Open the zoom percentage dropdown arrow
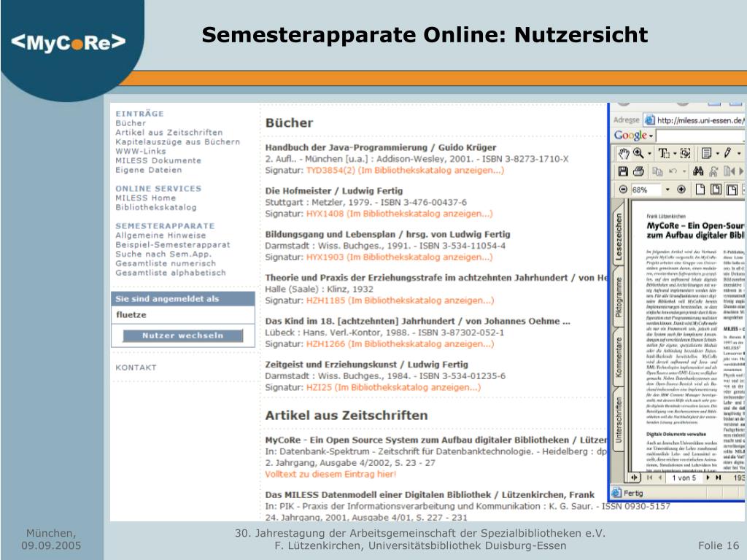This screenshot has height=560, width=747. [667, 189]
